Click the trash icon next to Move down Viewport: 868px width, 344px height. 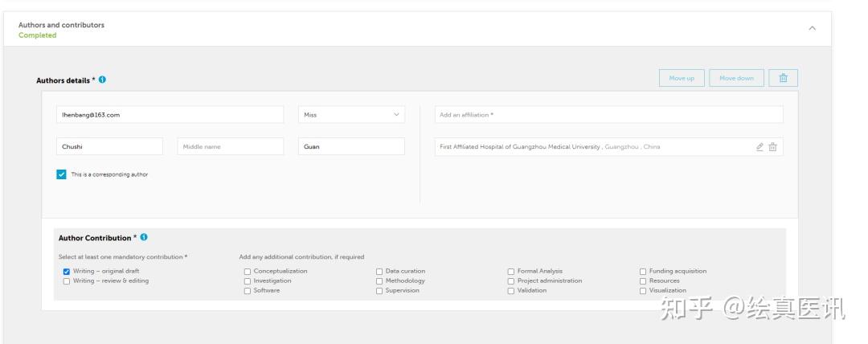[x=783, y=78]
